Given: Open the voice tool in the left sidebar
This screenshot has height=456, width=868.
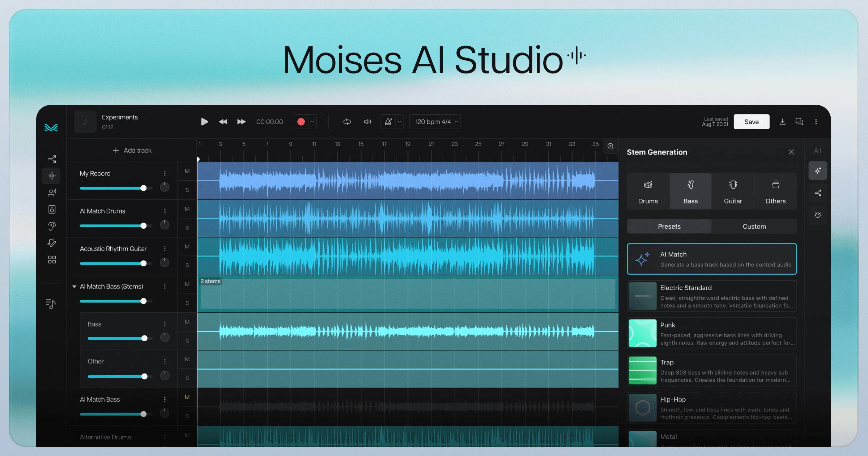Looking at the screenshot, I should (x=52, y=192).
